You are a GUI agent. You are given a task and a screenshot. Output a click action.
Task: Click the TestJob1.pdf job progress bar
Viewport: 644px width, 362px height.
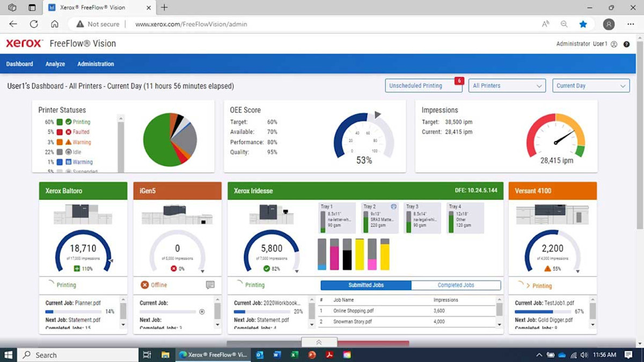tap(543, 312)
